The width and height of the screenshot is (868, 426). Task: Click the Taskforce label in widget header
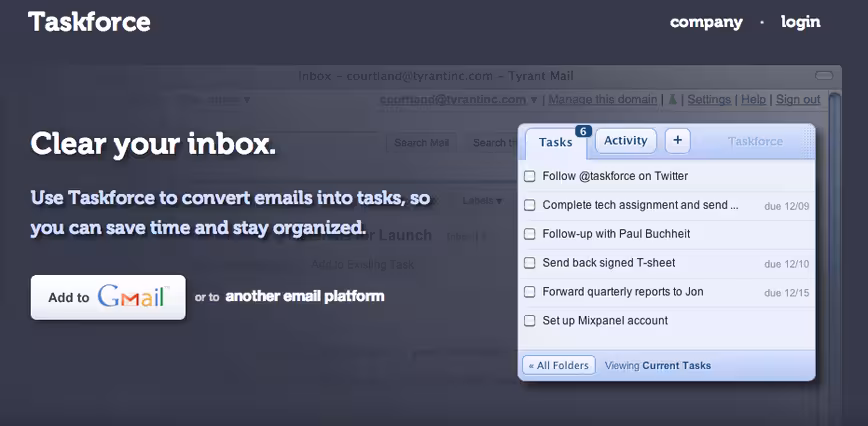[x=755, y=142]
